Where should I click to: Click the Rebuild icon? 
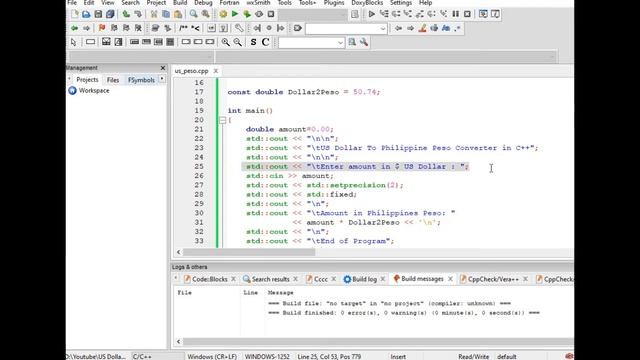pyautogui.click(x=259, y=14)
